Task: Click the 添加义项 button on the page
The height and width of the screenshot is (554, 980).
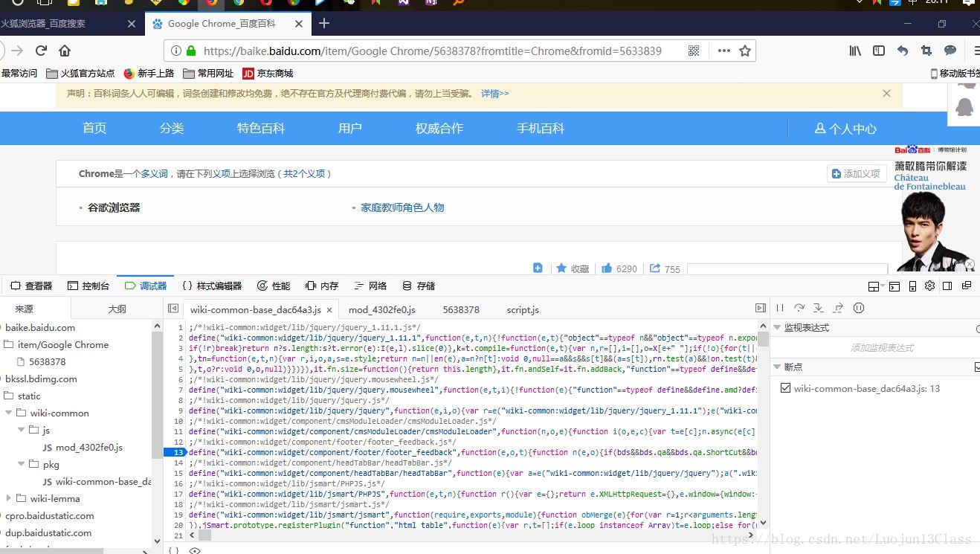Action: pyautogui.click(x=856, y=173)
